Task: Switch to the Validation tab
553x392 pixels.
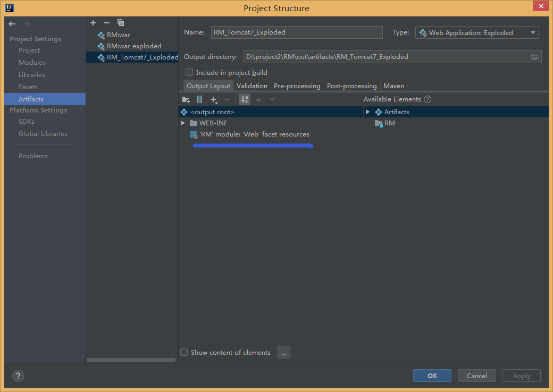Action: click(x=252, y=86)
